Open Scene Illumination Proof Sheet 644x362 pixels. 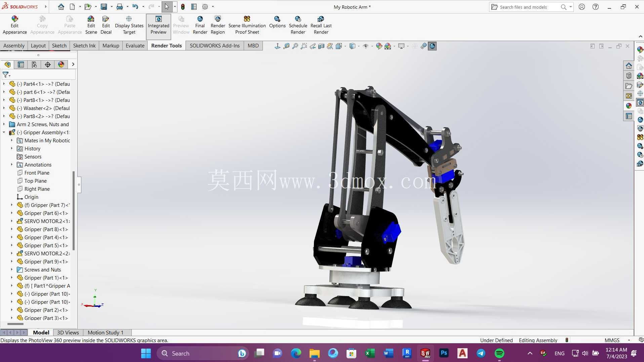(x=247, y=25)
